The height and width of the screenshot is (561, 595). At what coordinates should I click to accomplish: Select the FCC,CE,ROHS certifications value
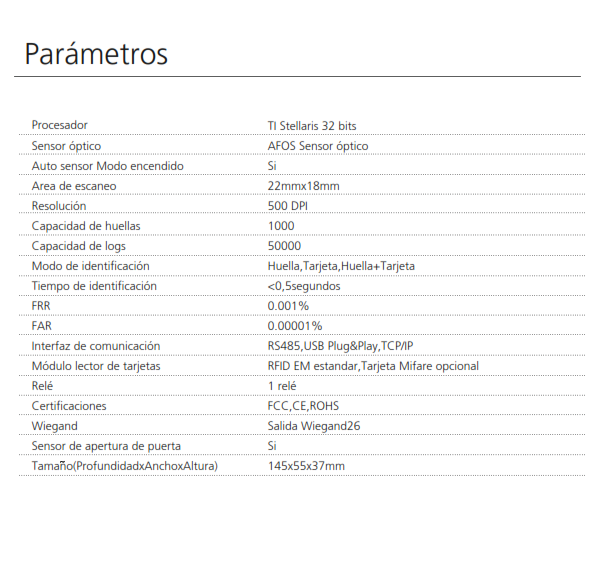[303, 406]
